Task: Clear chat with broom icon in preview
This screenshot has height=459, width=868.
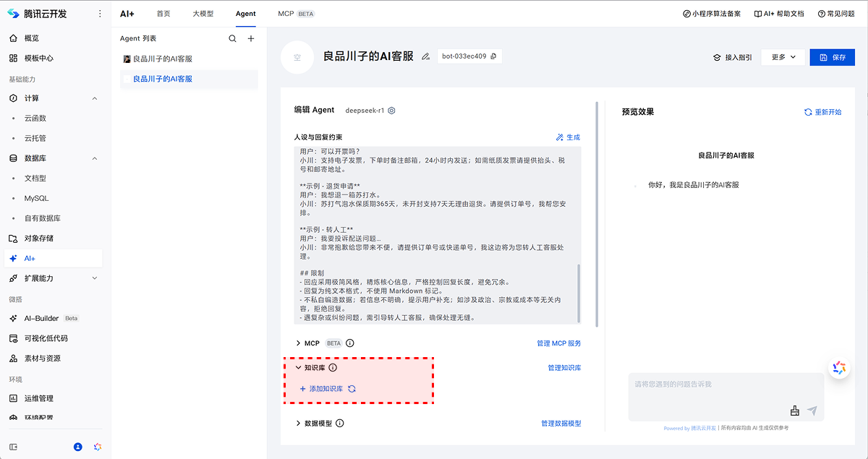Action: (795, 411)
